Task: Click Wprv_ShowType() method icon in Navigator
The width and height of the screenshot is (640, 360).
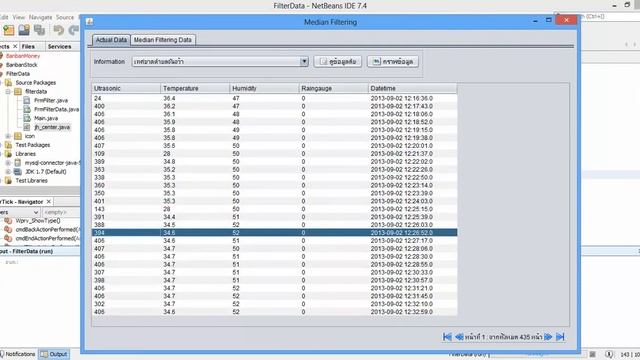Action: pyautogui.click(x=8, y=221)
